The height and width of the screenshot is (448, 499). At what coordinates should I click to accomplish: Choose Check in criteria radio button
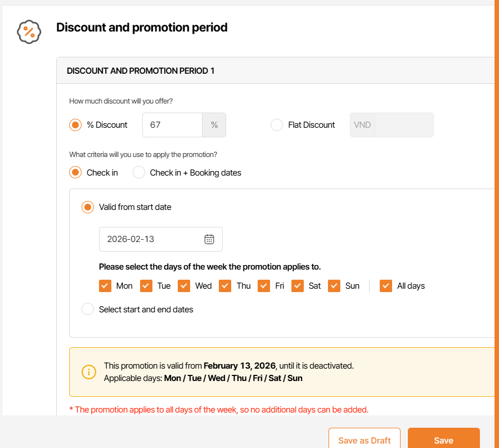tap(75, 173)
